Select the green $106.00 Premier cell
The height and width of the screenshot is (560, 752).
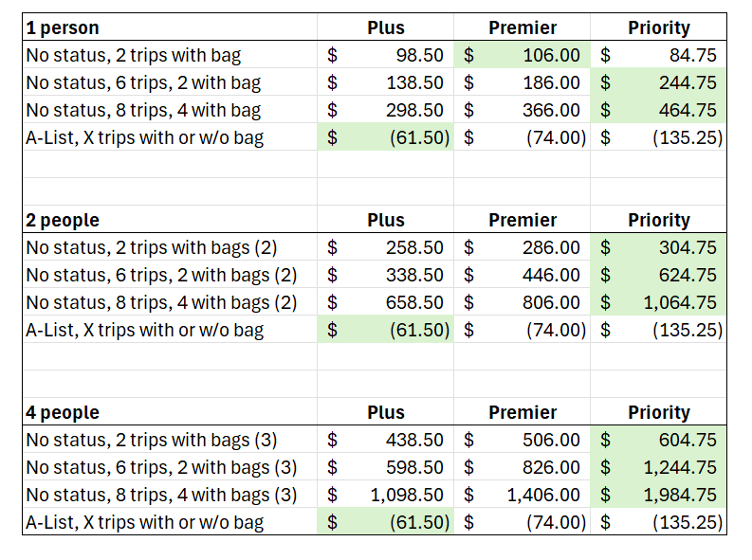pyautogui.click(x=522, y=55)
